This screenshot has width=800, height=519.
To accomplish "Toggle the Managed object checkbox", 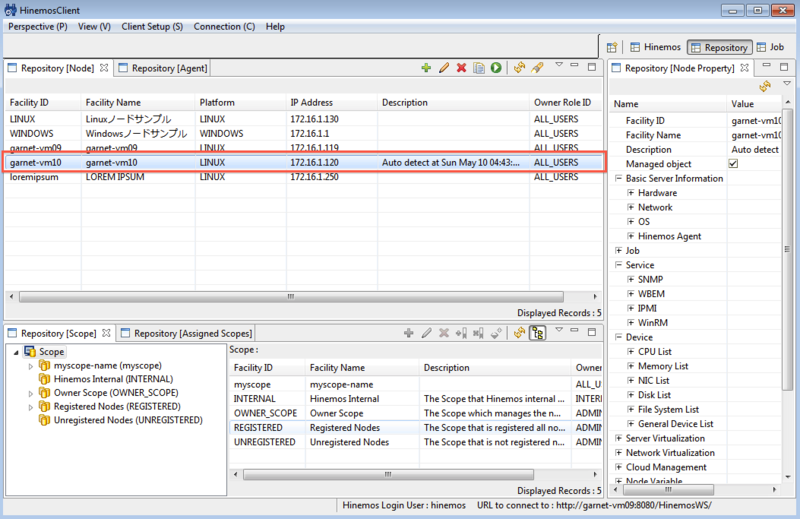I will (733, 164).
